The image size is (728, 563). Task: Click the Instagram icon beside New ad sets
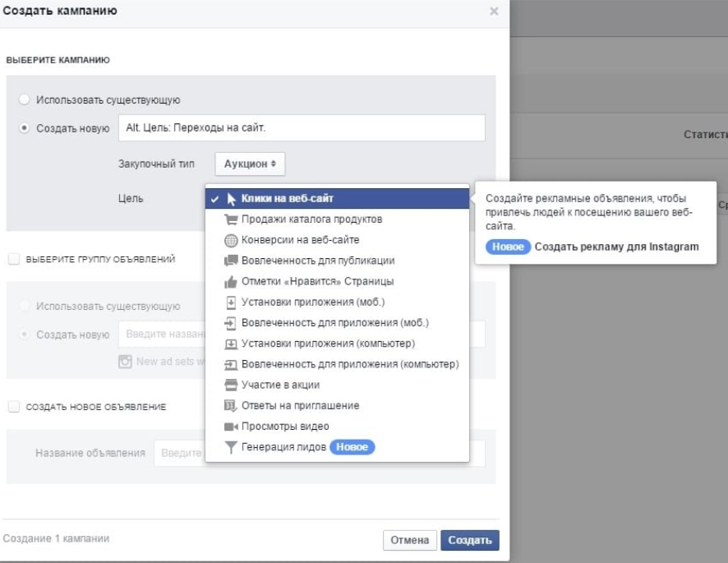[125, 362]
